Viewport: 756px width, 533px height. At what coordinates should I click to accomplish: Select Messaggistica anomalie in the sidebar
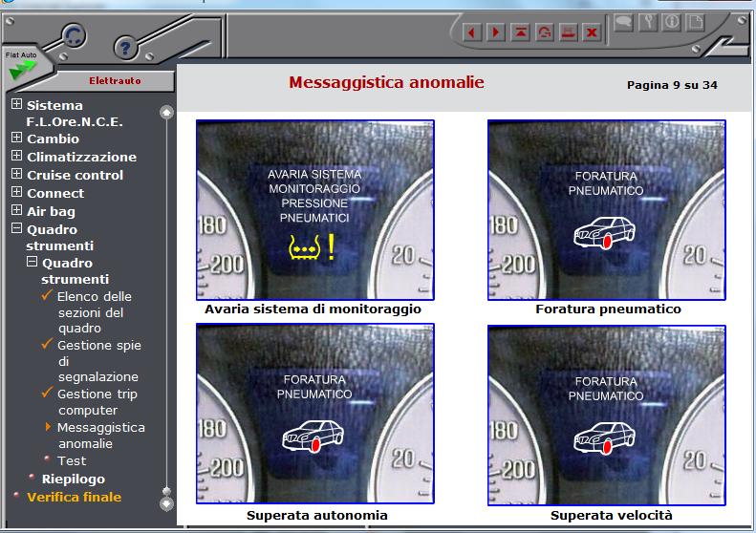[x=100, y=436]
